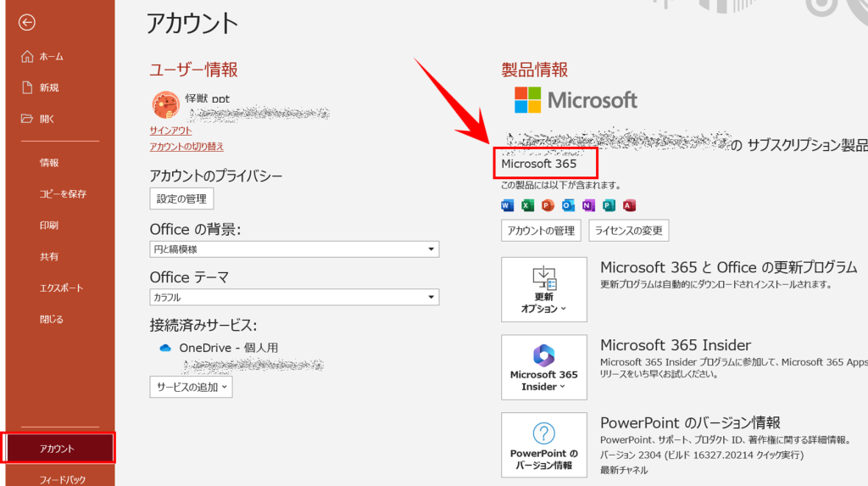The image size is (868, 486).
Task: Click the Outlook app icon
Action: click(568, 205)
